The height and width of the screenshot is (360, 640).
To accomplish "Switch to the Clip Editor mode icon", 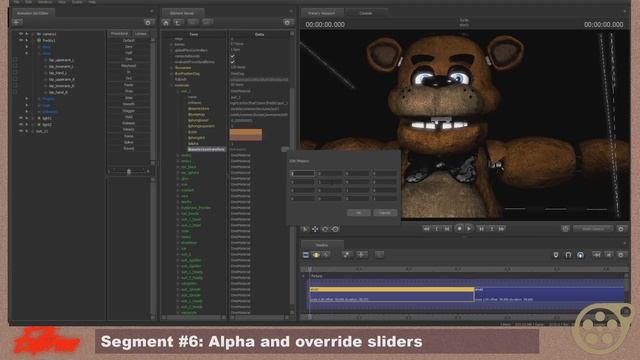I will click(x=306, y=255).
